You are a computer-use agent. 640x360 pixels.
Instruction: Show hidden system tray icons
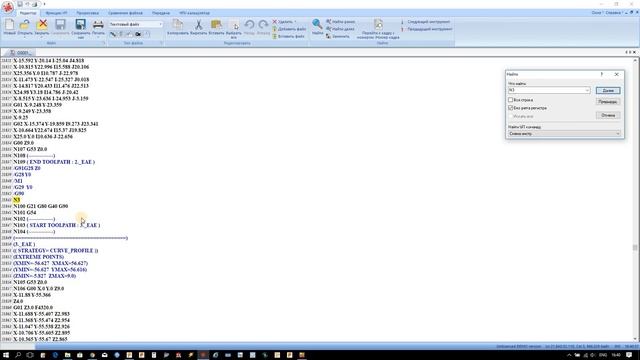pos(569,355)
